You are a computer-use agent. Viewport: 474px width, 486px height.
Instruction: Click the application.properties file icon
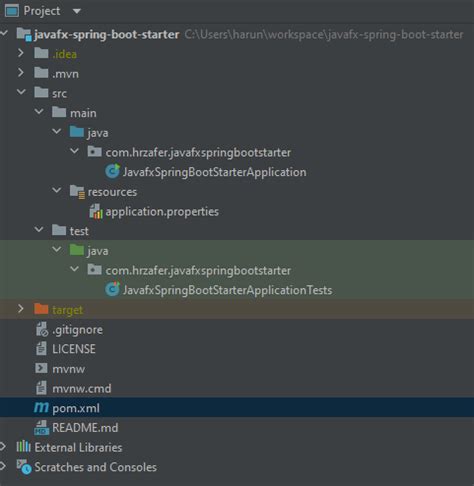click(x=96, y=211)
